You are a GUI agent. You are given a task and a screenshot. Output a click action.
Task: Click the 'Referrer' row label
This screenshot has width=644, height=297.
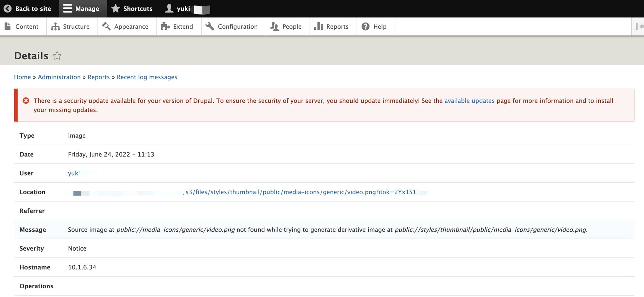click(x=32, y=211)
